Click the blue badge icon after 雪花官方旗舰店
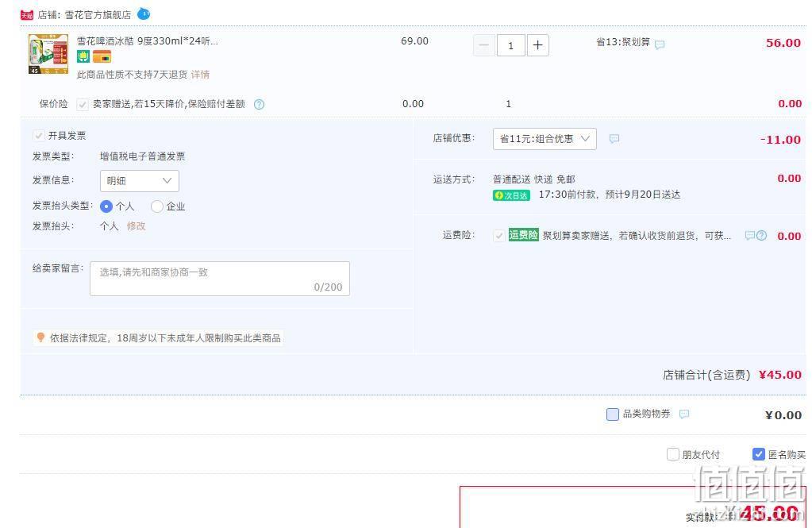812x528 pixels. click(x=144, y=14)
